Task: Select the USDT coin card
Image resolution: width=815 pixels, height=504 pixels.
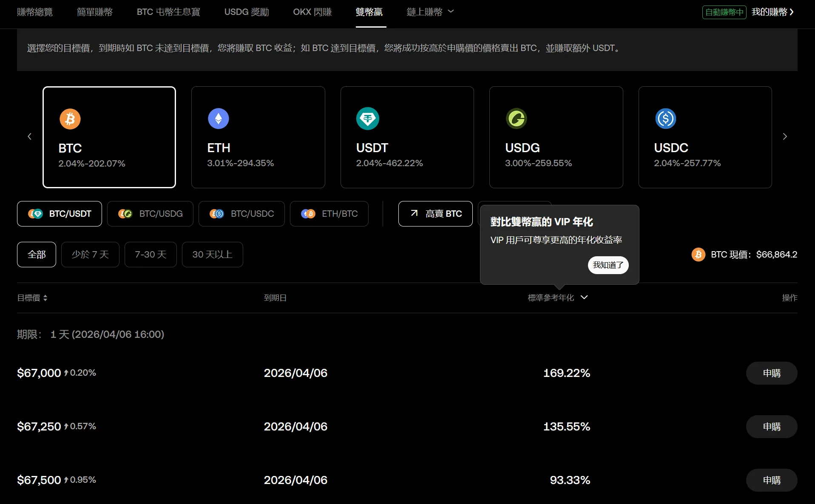Action: pos(407,137)
